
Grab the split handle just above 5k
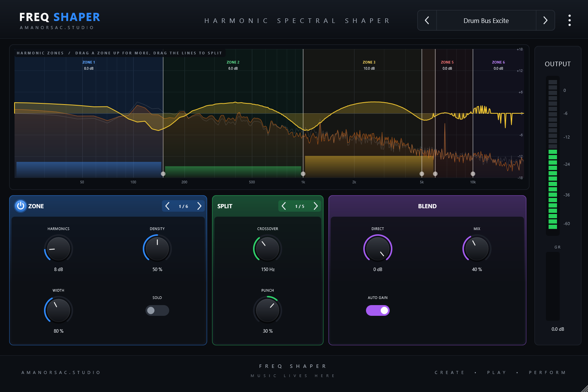tap(435, 174)
